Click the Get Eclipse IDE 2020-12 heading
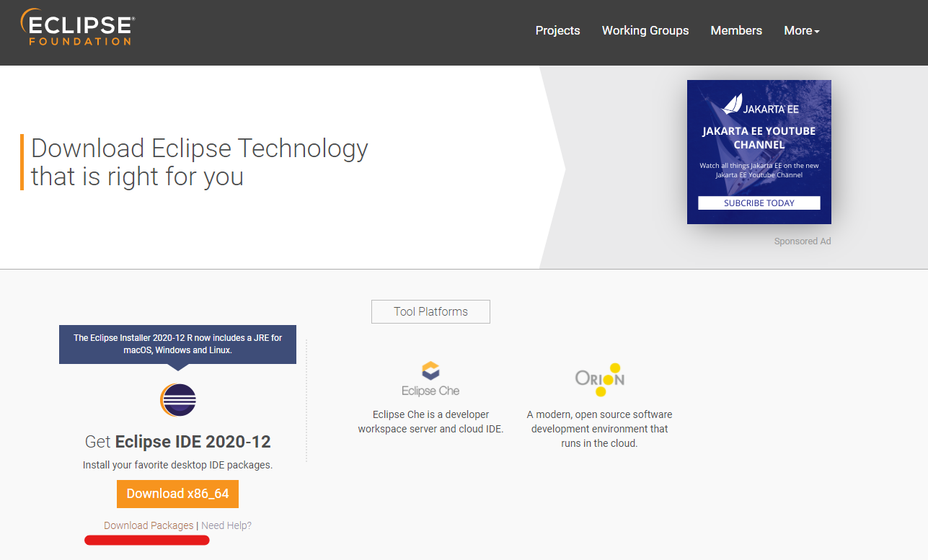This screenshot has height=560, width=928. [x=178, y=441]
